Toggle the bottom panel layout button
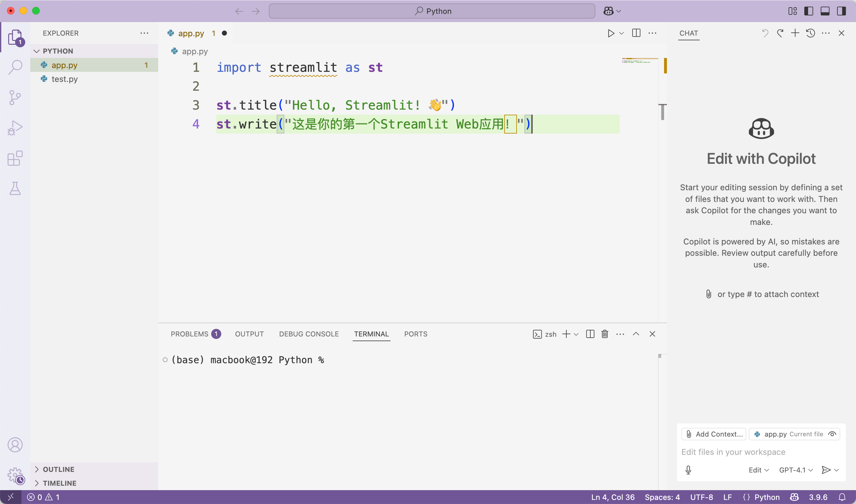 pos(825,11)
